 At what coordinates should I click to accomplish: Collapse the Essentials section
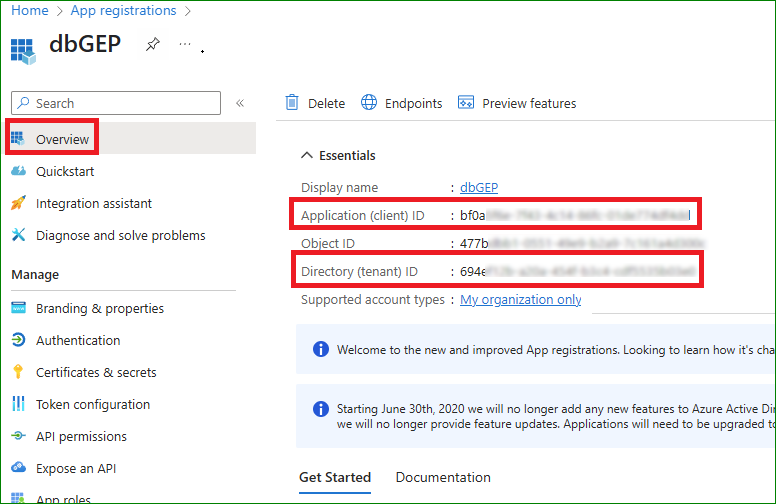307,155
